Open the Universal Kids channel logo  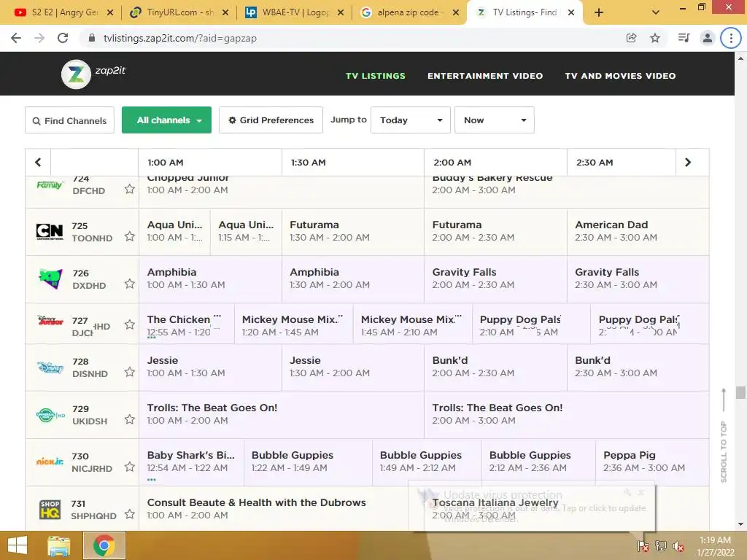point(50,415)
